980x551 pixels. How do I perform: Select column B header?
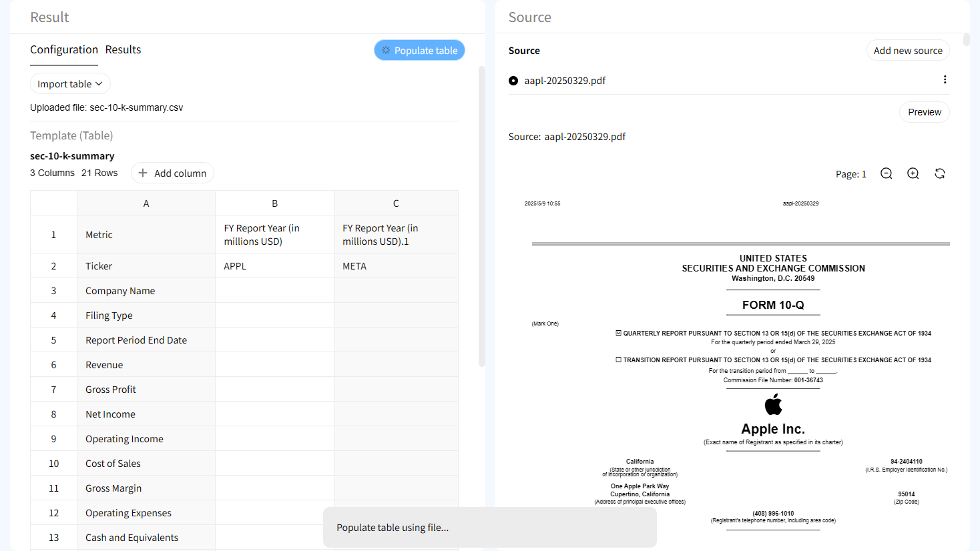274,203
